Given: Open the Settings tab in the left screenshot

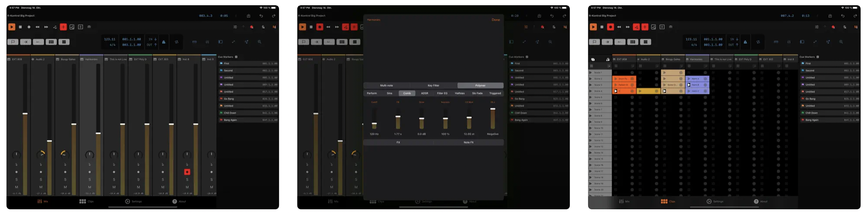Looking at the screenshot, I should (x=133, y=201).
